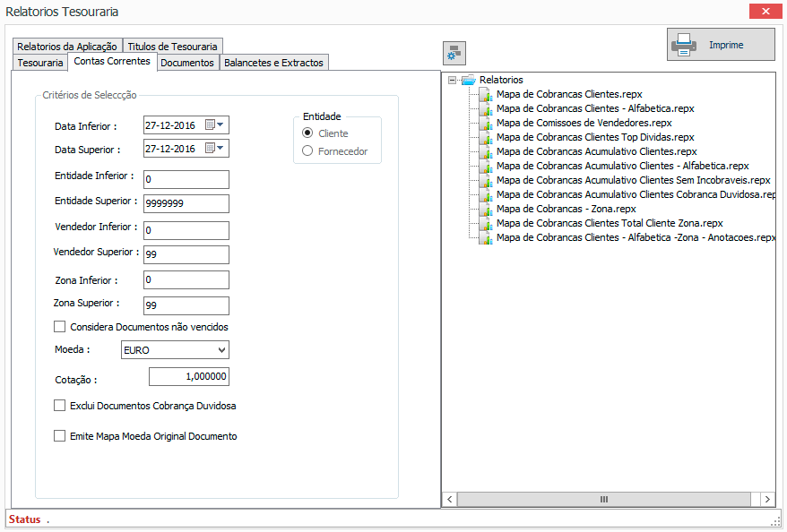Viewport: 787px width, 532px height.
Task: Select Mapa de Cobrancas Acumulativo Clientes.repx
Action: pos(597,151)
